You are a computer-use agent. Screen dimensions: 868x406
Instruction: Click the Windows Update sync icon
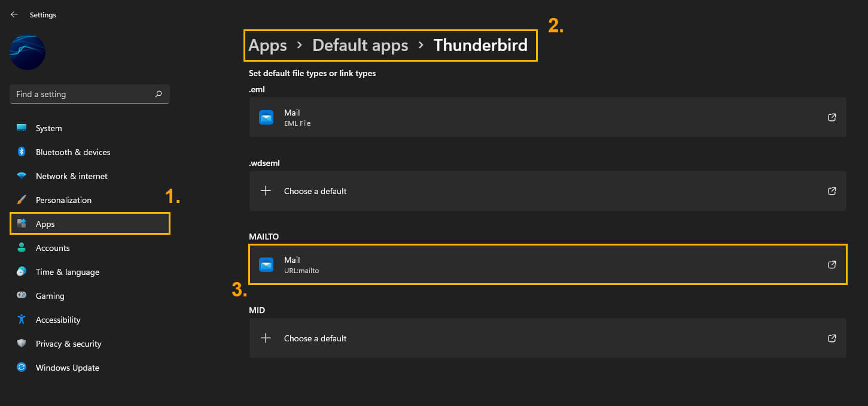coord(22,368)
